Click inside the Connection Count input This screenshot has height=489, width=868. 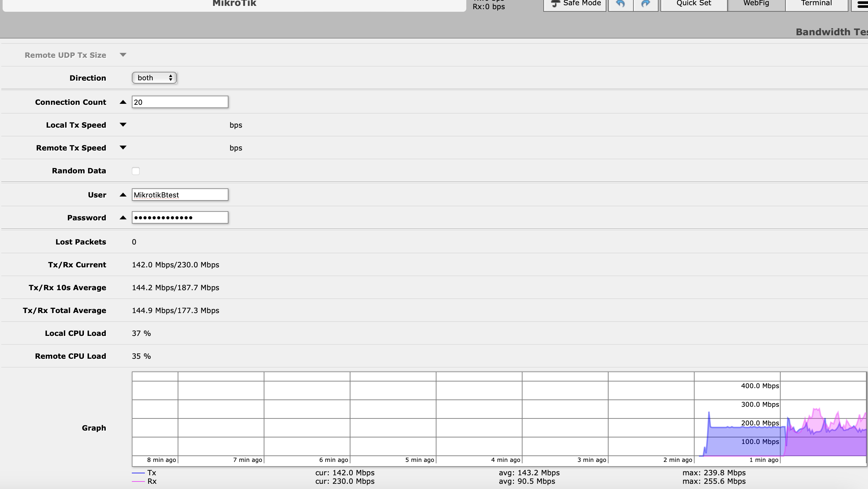179,102
